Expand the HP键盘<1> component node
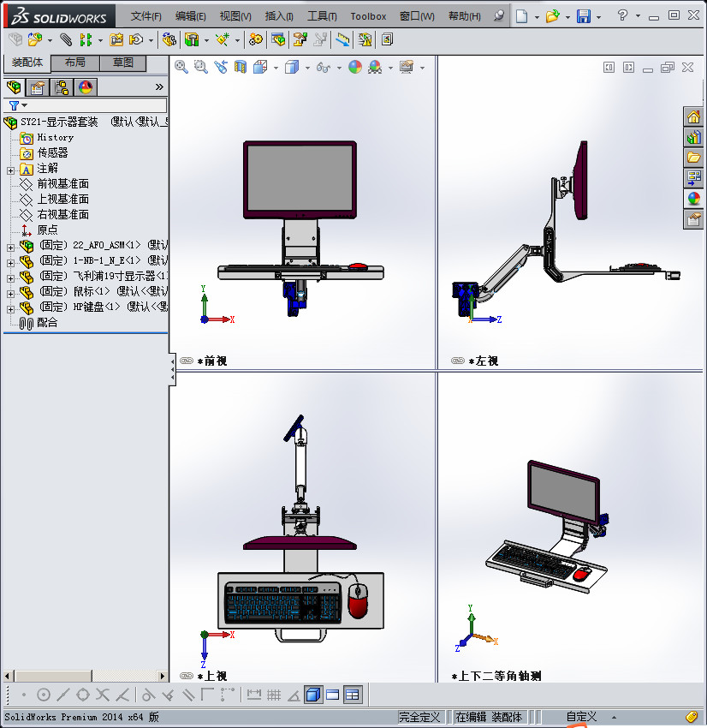This screenshot has width=707, height=728. [10, 309]
